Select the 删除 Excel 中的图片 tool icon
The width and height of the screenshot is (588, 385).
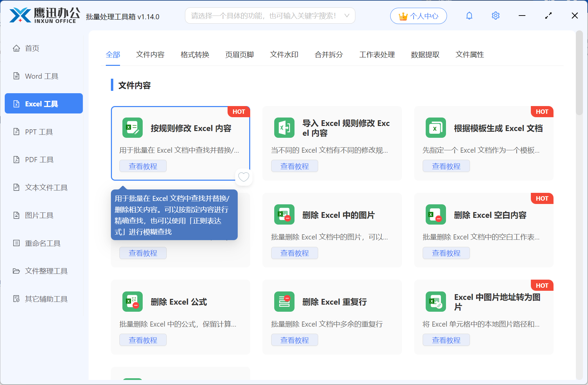(x=284, y=214)
